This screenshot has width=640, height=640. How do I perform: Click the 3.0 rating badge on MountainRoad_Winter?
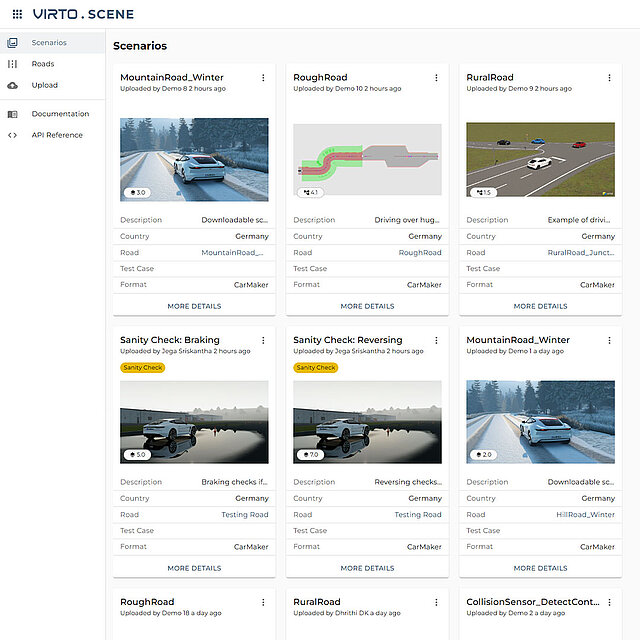(137, 191)
